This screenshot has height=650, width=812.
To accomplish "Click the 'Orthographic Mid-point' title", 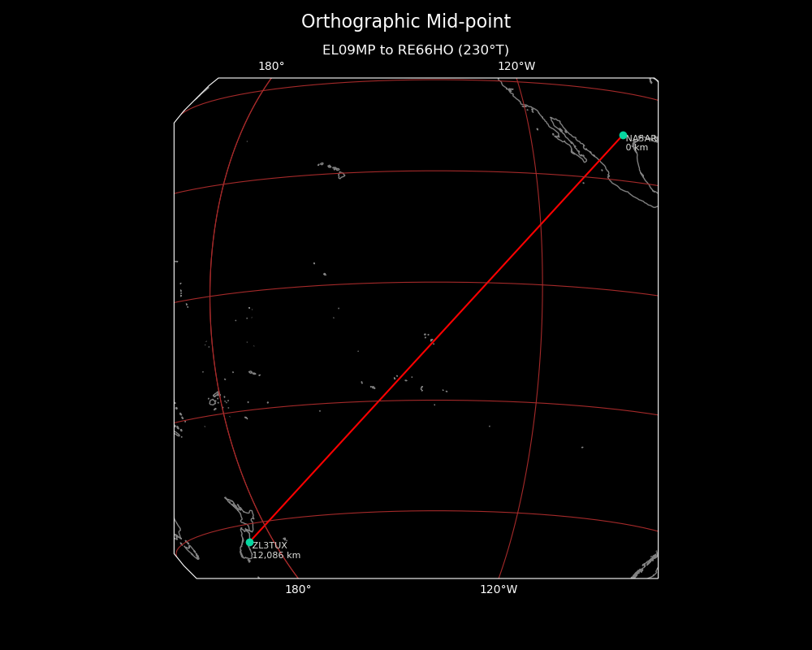I will click(x=406, y=22).
